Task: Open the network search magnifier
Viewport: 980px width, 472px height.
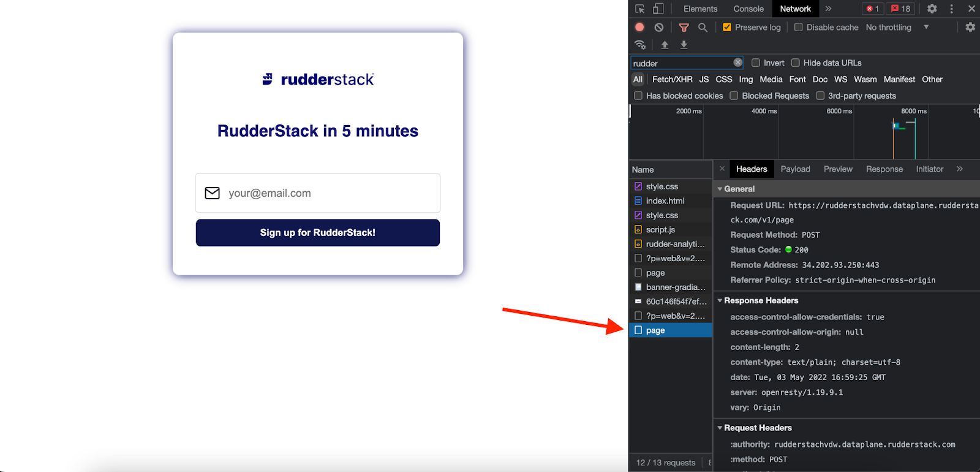Action: 703,28
